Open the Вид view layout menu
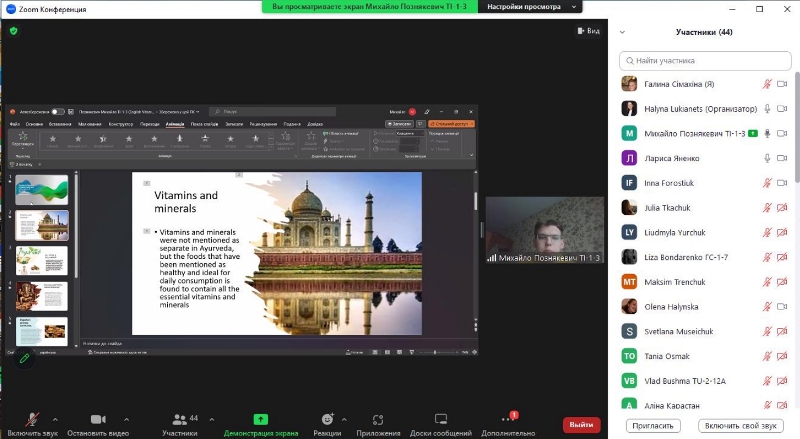 [588, 31]
